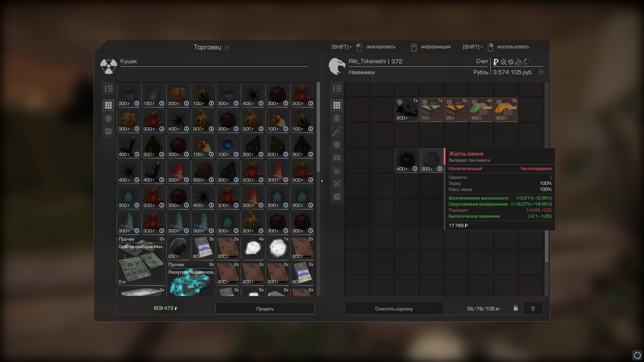Click the Счет label
The image size is (644, 362).
click(x=482, y=61)
